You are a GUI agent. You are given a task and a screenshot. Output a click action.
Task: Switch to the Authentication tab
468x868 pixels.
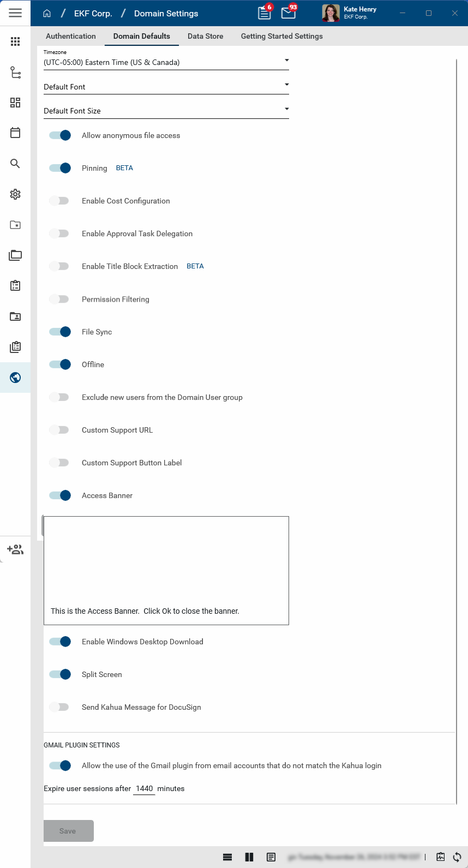click(x=71, y=36)
